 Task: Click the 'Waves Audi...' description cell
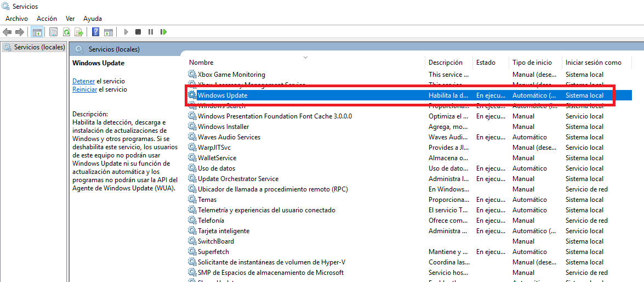coord(448,137)
